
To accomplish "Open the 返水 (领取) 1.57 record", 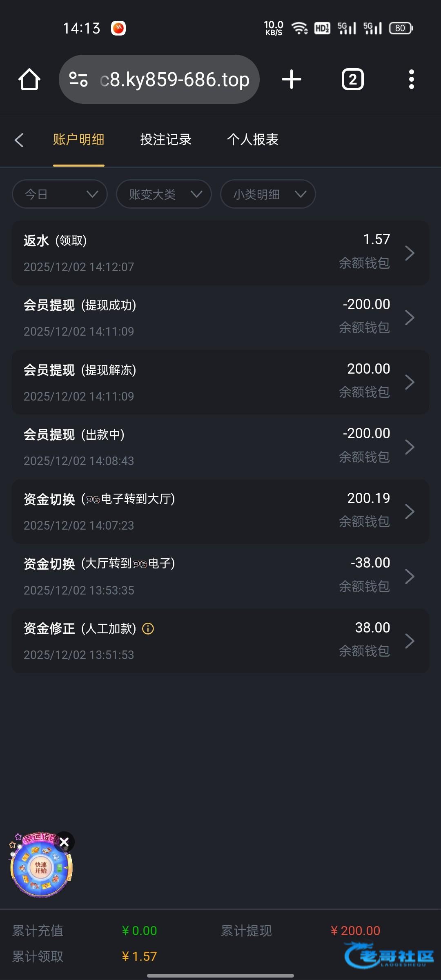I will tap(220, 253).
